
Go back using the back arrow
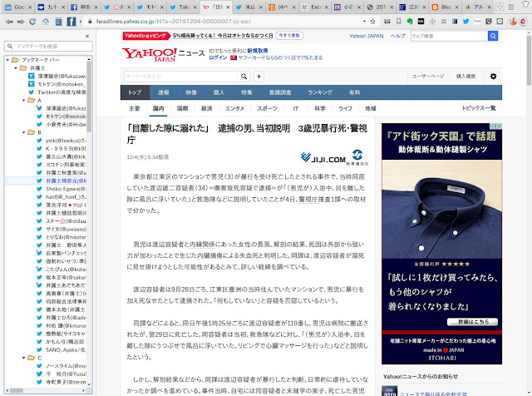click(x=9, y=22)
